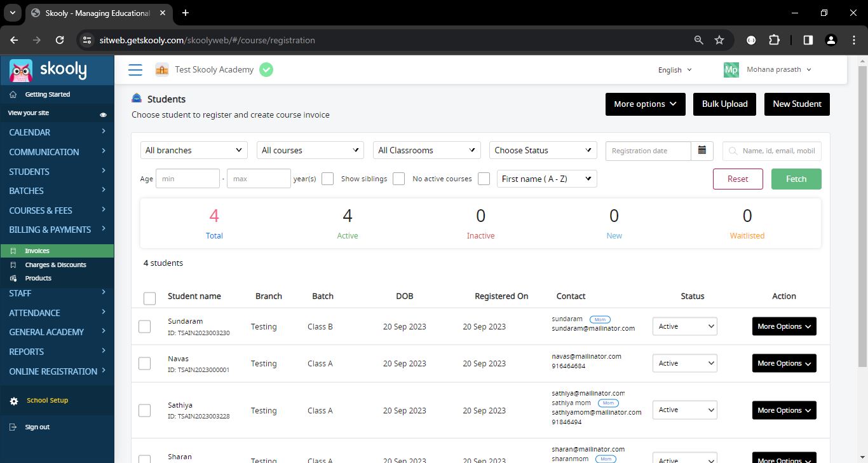Open the tab search dropdown arrow

click(12, 13)
